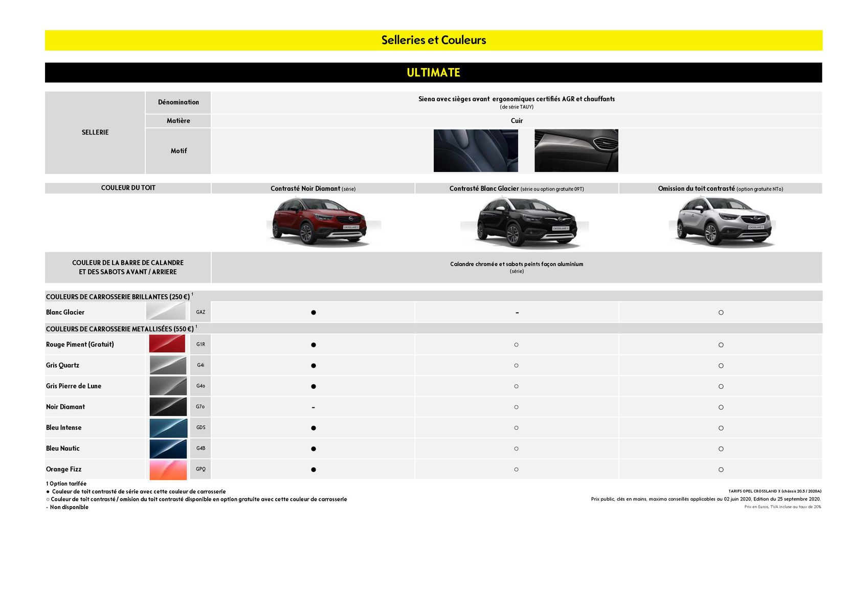Screen dimensions: 868x614
Task: Click the 'Noir Diamant' row name
Action: [x=65, y=407]
